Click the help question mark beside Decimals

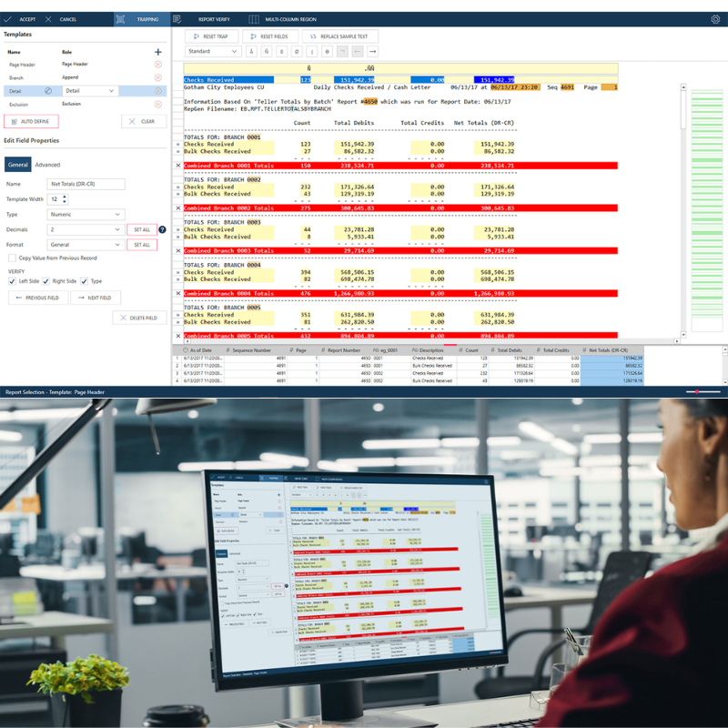(x=162, y=230)
